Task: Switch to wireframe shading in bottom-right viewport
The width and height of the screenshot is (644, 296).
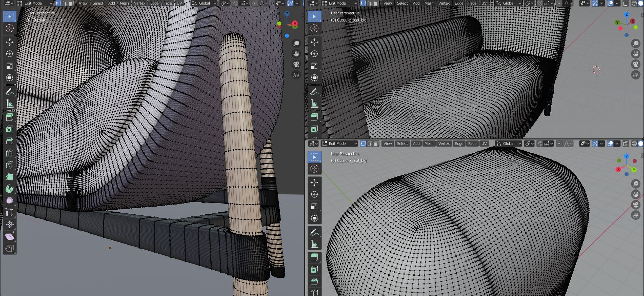Action: point(634,144)
